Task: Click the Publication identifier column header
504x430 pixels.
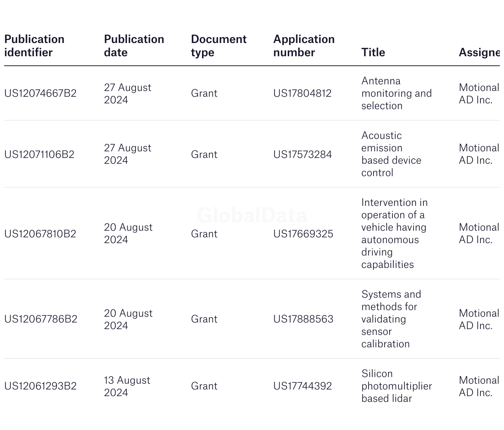Action: [34, 45]
